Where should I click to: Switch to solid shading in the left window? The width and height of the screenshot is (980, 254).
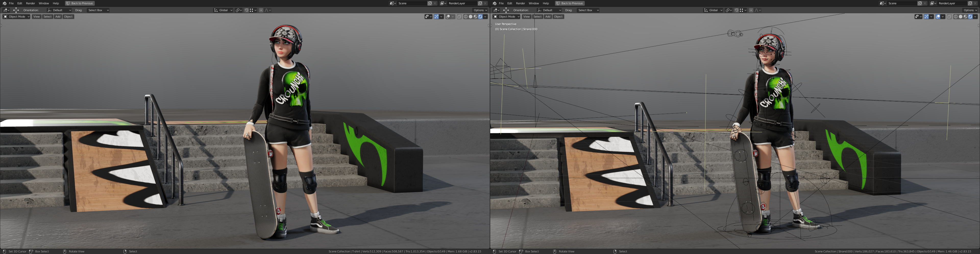471,17
